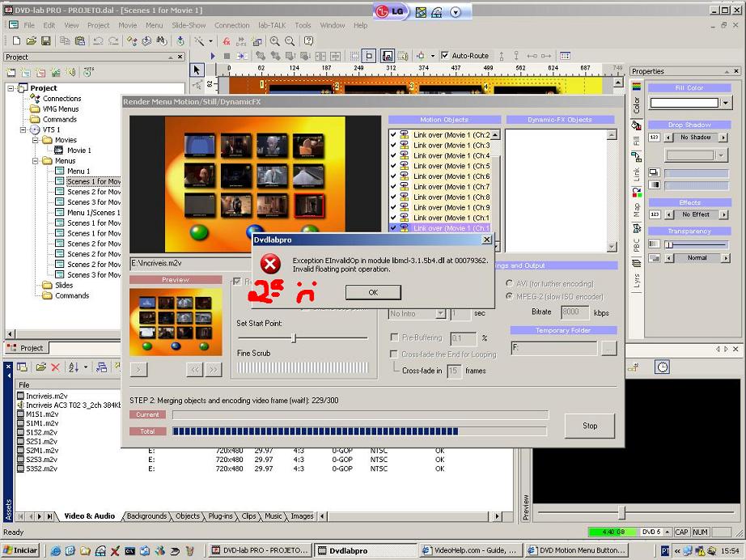Browse temporary folder with ellipsis button
Screen dimensions: 746x560
click(x=608, y=348)
